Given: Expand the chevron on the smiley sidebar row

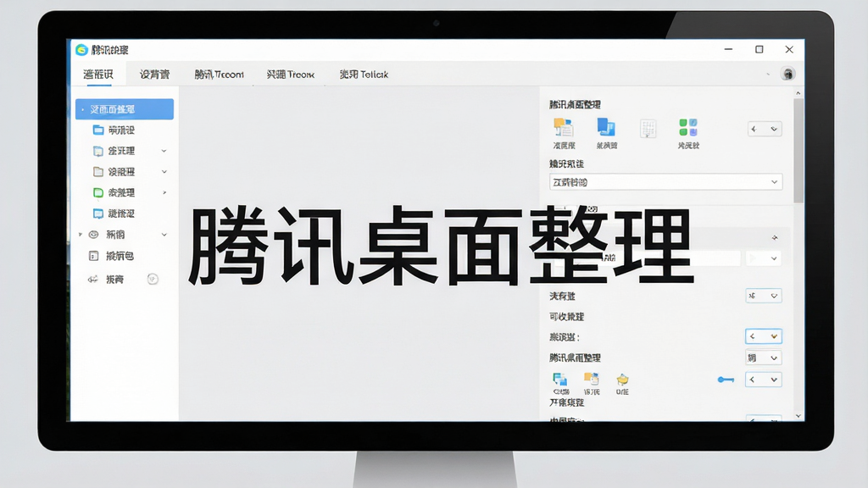Looking at the screenshot, I should [164, 235].
